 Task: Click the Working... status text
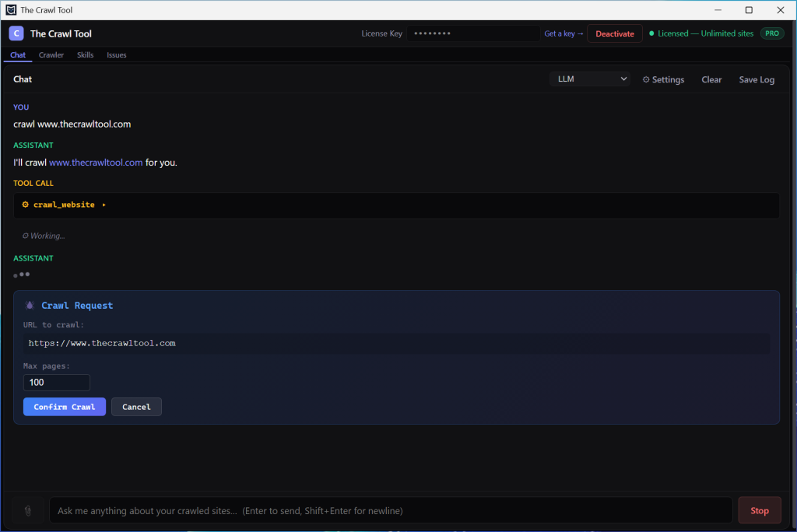pos(44,236)
